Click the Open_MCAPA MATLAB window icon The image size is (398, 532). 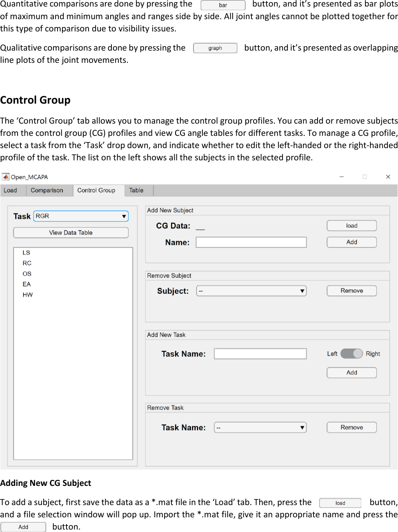click(6, 177)
